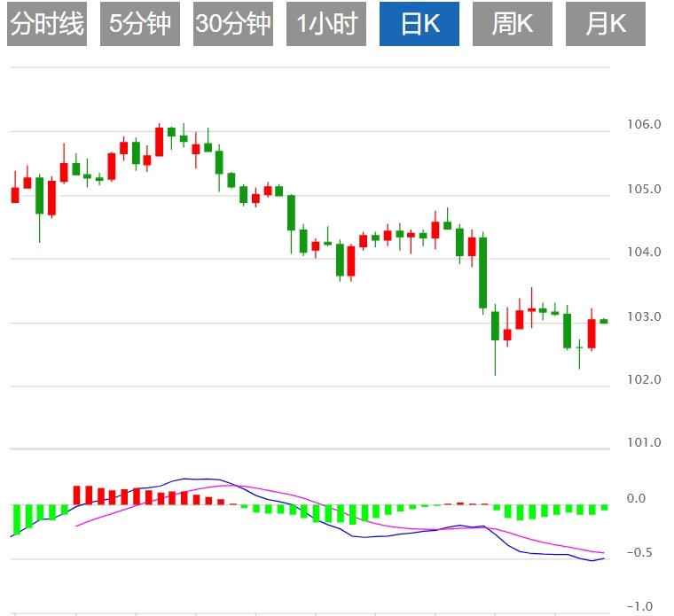Click the first red candlestick at far left
The width and height of the screenshot is (674, 616).
(x=15, y=194)
